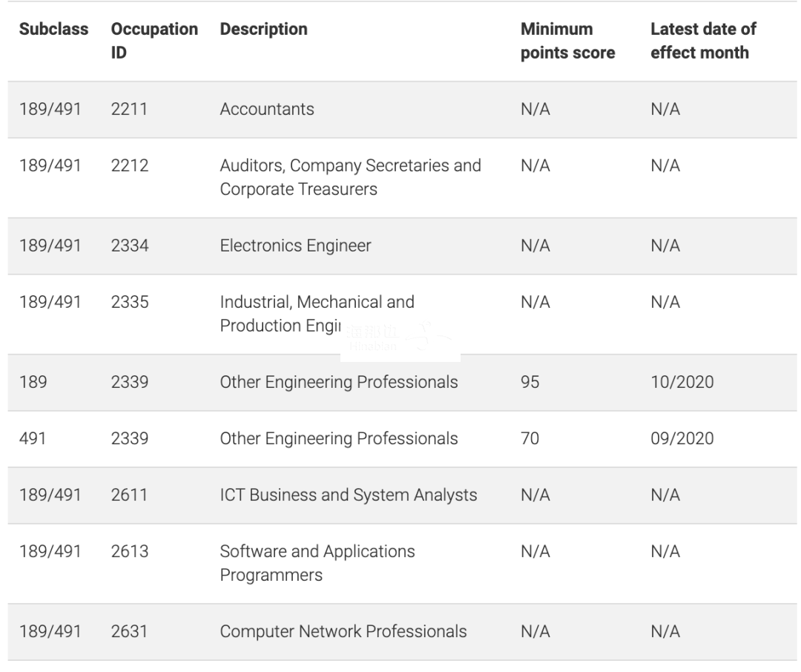Click Computer Network Professionals description

(x=343, y=631)
